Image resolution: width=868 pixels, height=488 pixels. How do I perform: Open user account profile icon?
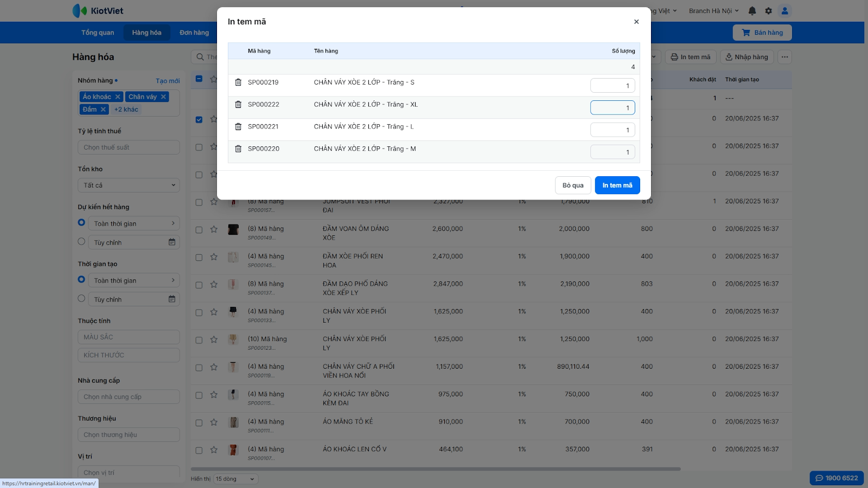coord(784,11)
